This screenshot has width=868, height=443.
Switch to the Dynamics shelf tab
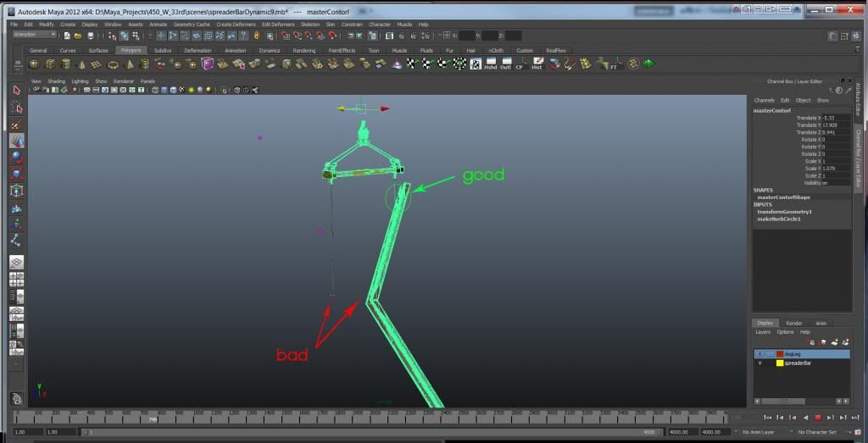(x=269, y=51)
